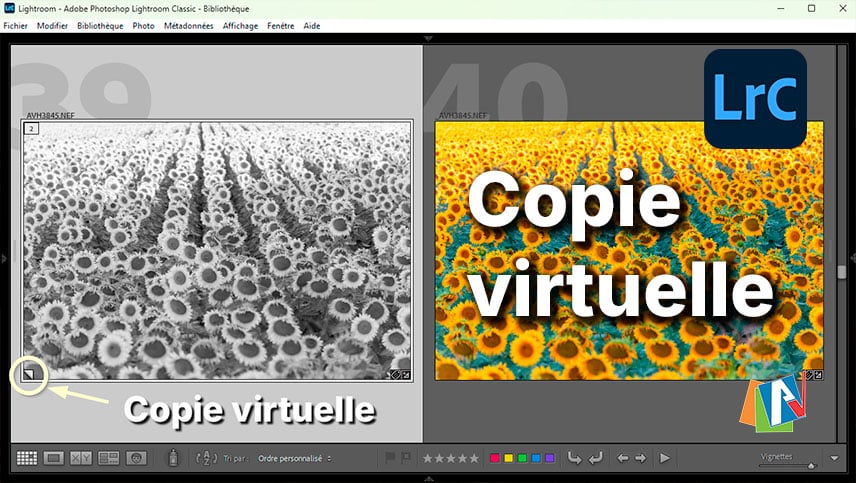Expand the left panel with side triangle

tap(4, 258)
